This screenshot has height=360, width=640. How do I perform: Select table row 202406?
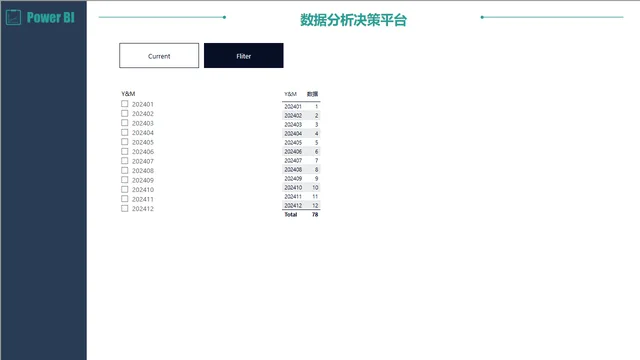[x=301, y=151]
